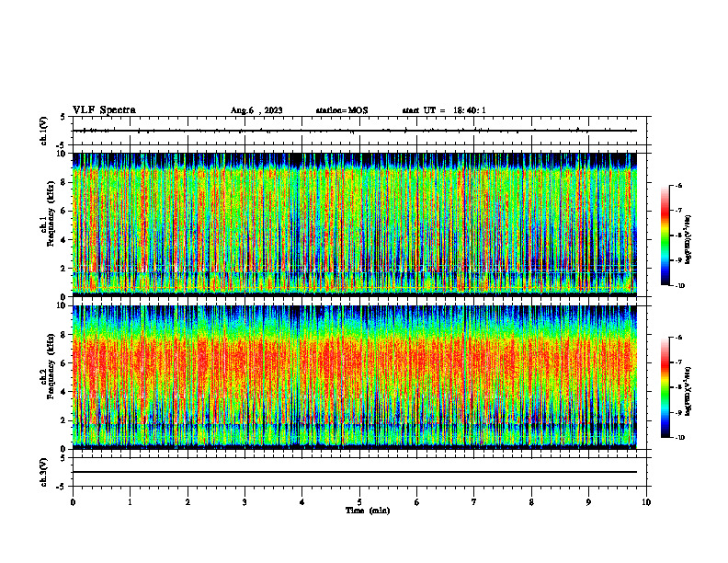The height and width of the screenshot is (563, 728).
Task: Click the ch.1(V) waveform trace panel
Action: (x=359, y=131)
